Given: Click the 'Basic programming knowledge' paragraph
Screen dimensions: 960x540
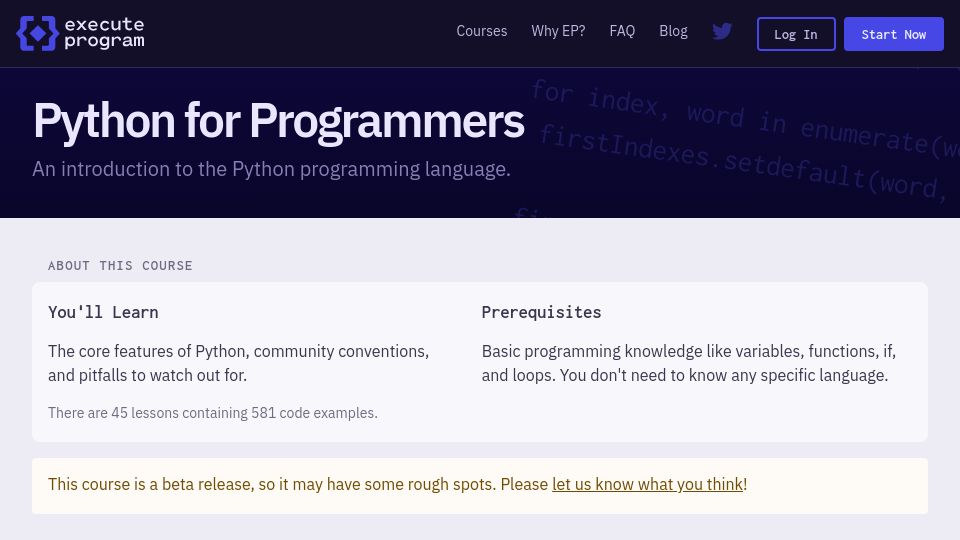Looking at the screenshot, I should coord(689,363).
